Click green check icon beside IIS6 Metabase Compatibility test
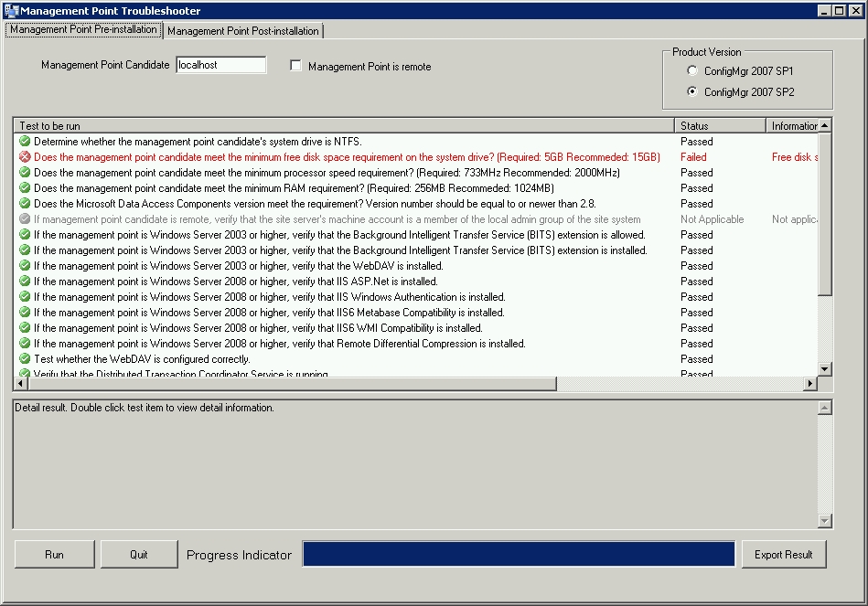This screenshot has width=868, height=606. tap(25, 312)
